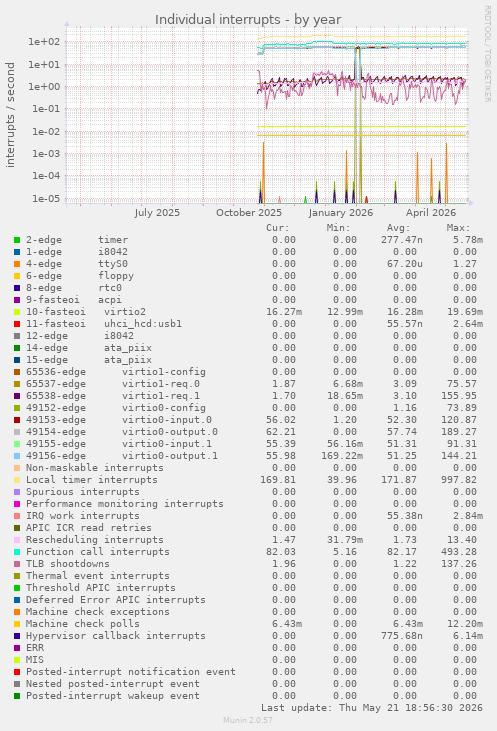Click the January 2026 x-axis label
This screenshot has width=497, height=731.
(340, 213)
